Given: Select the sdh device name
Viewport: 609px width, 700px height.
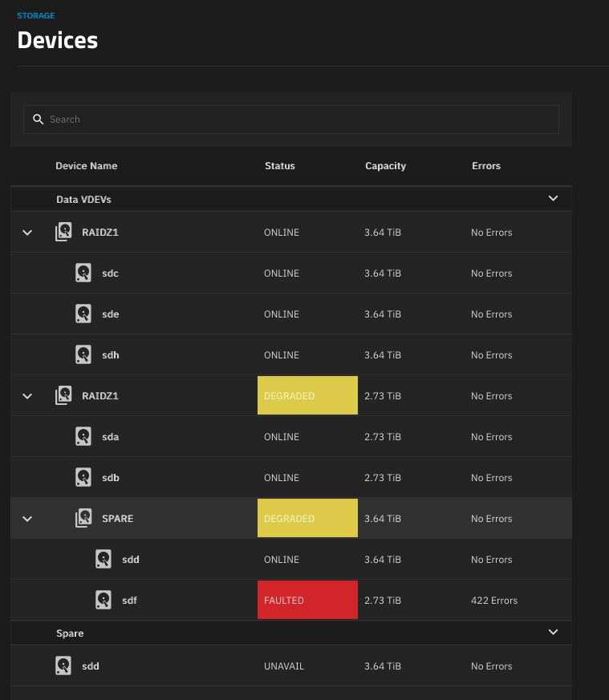Looking at the screenshot, I should [111, 355].
